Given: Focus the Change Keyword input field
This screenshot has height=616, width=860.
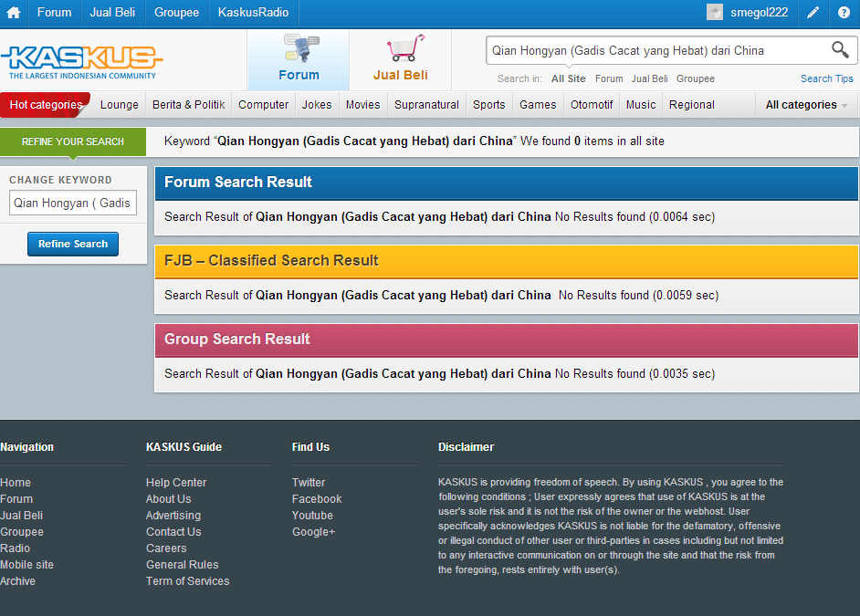Looking at the screenshot, I should pyautogui.click(x=73, y=203).
